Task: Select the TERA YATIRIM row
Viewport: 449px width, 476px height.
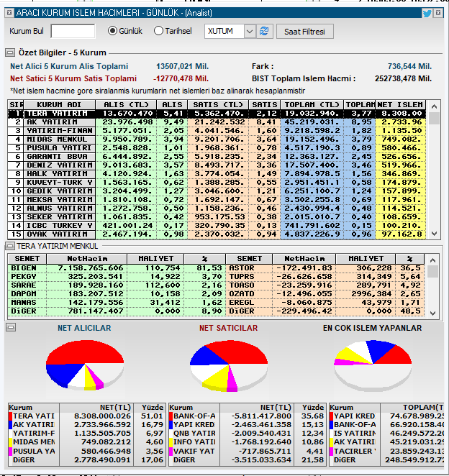Action: [217, 114]
